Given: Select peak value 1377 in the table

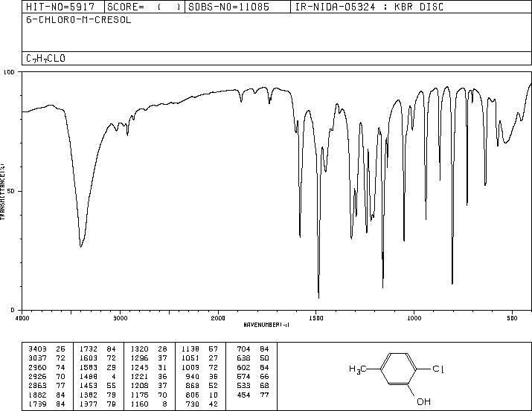Looking at the screenshot, I should [89, 404].
